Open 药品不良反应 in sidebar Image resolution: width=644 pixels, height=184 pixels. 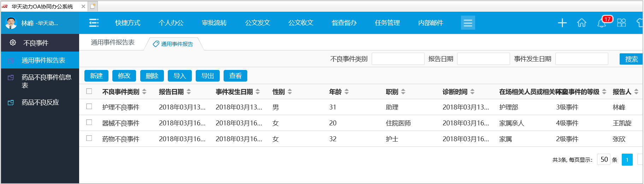[x=40, y=102]
